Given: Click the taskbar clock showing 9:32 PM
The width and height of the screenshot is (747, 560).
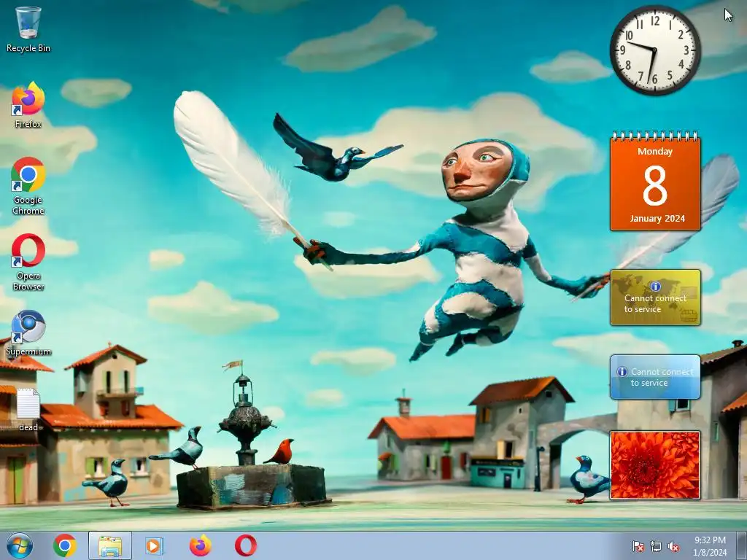Looking at the screenshot, I should click(x=710, y=540).
